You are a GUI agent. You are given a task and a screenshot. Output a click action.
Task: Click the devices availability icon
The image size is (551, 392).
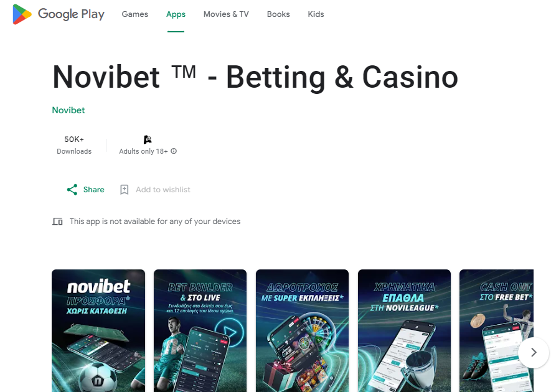58,222
